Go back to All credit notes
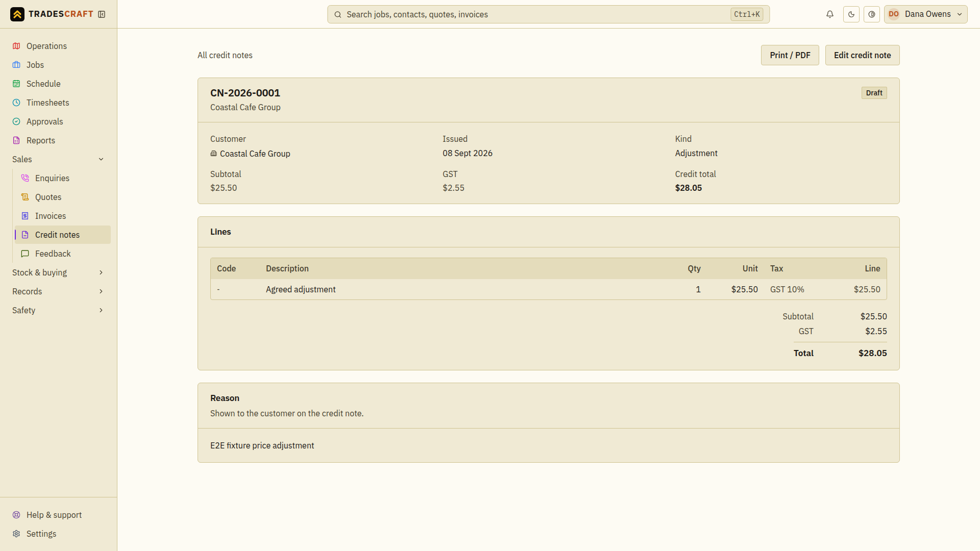The image size is (980, 551). 225,55
